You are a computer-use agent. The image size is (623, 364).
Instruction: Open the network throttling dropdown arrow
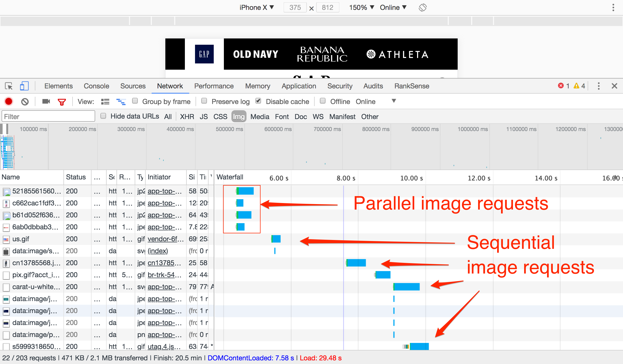click(x=394, y=101)
